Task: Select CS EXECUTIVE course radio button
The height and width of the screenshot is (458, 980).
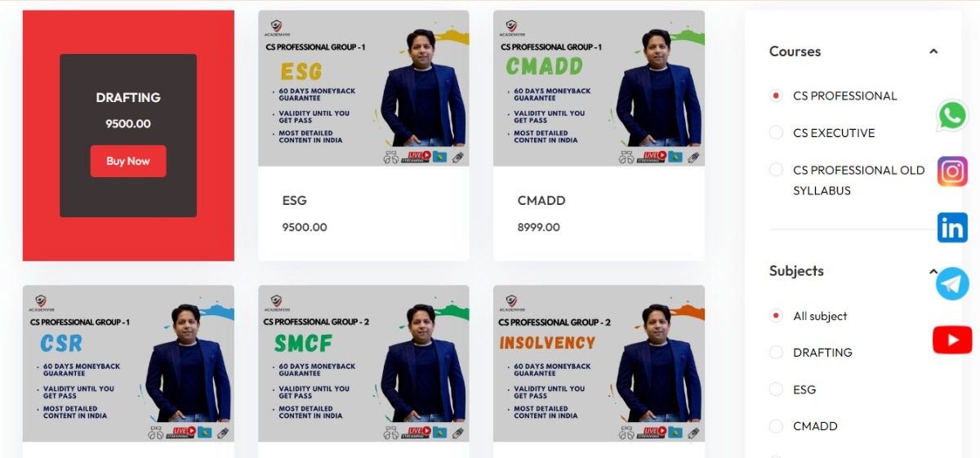Action: [776, 133]
